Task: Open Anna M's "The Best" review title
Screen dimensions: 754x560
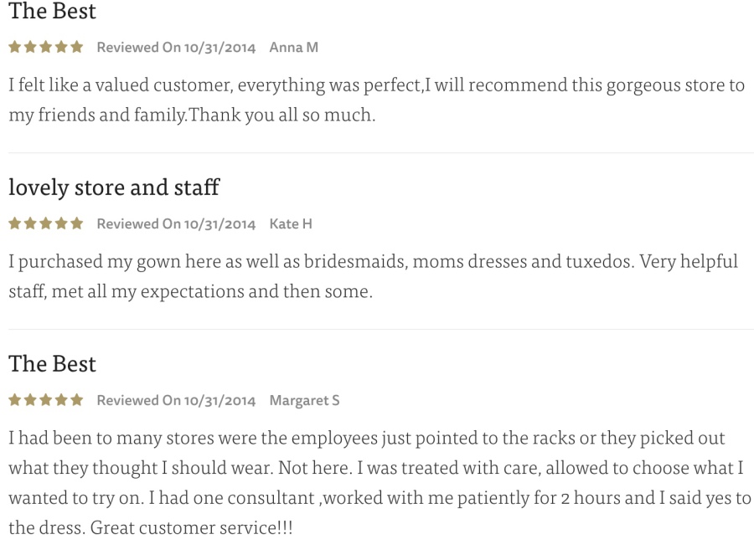Action: pyautogui.click(x=52, y=12)
